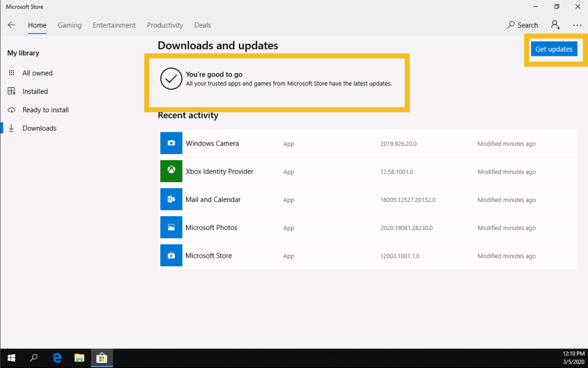Click the Windows Camera app name
Screen dimensions: 588x368
tap(212, 143)
